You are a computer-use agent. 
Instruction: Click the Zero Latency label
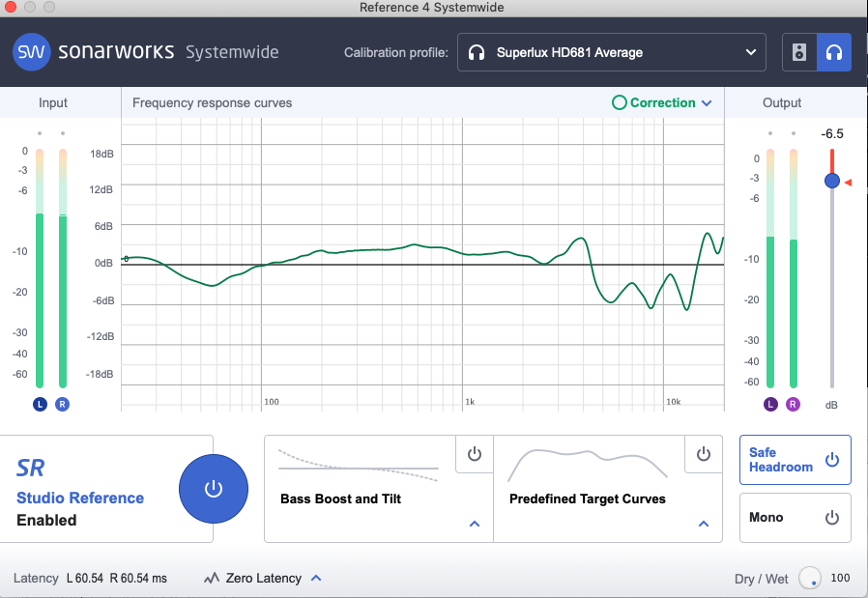(264, 578)
